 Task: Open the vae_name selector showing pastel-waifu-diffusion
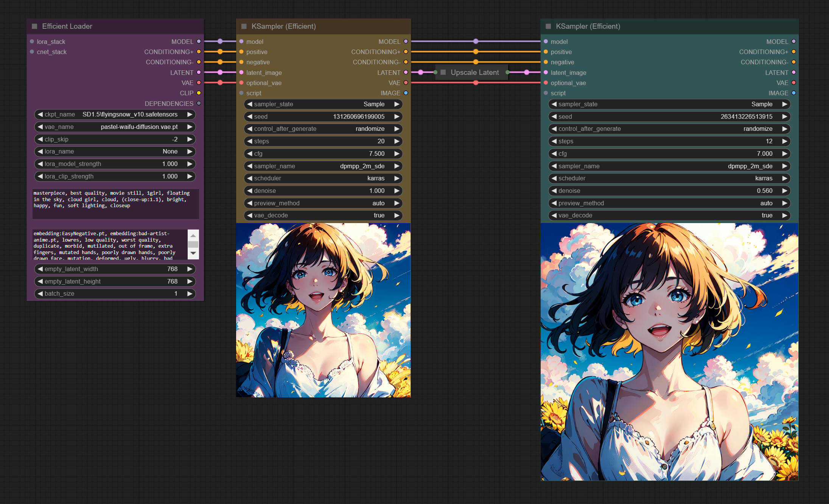pyautogui.click(x=115, y=127)
